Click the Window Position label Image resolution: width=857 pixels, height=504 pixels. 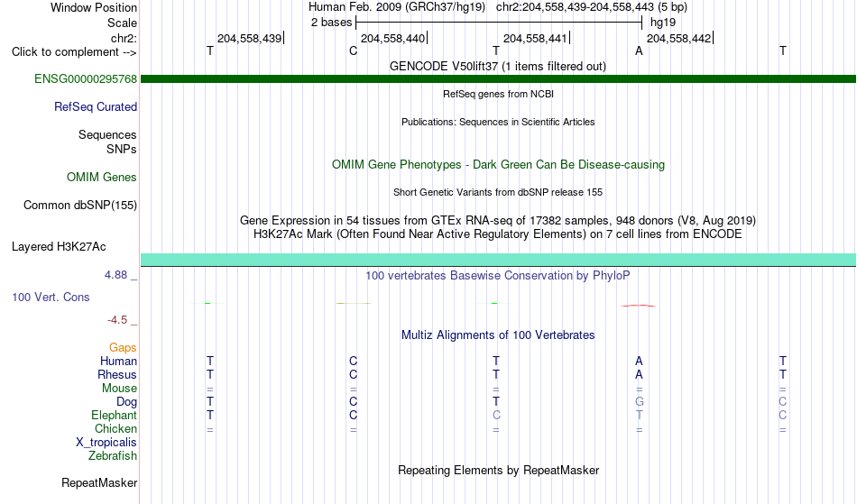pyautogui.click(x=94, y=8)
